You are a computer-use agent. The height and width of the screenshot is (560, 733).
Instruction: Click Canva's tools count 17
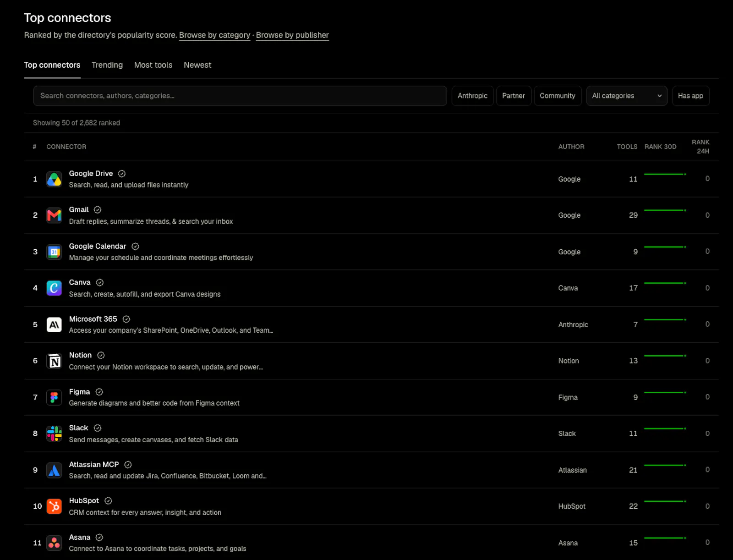coord(633,288)
